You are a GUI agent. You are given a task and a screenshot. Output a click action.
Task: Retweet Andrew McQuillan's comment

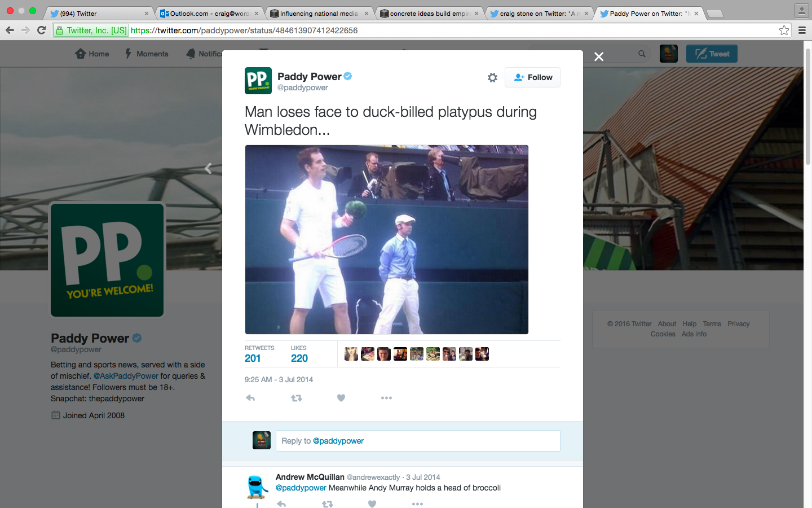point(328,503)
